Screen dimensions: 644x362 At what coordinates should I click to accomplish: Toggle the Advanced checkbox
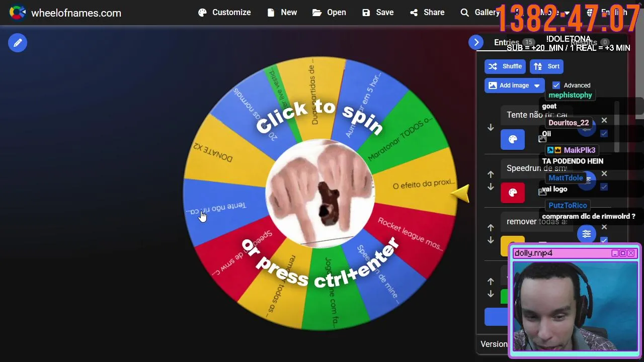pyautogui.click(x=556, y=85)
